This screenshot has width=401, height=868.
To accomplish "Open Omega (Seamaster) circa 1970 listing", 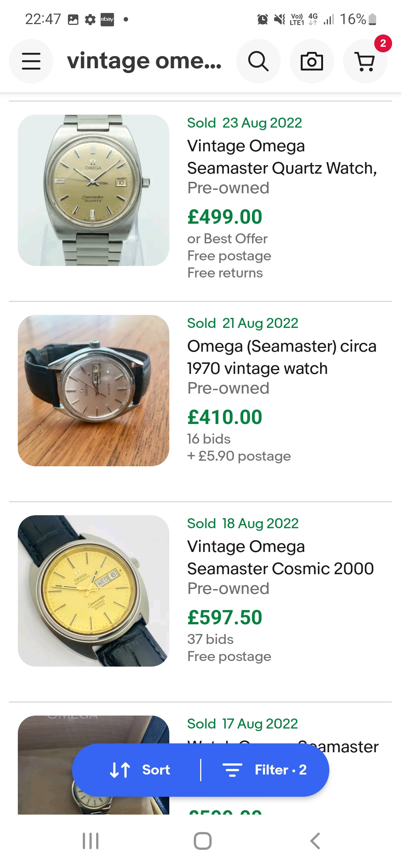I will click(281, 357).
